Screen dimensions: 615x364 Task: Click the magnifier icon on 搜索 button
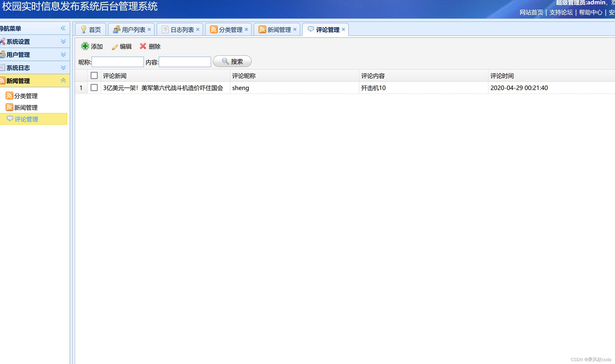225,61
